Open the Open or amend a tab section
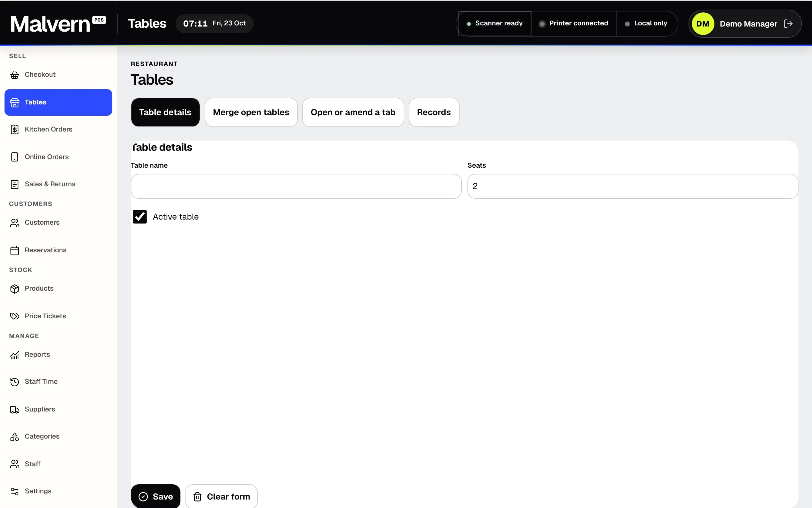This screenshot has width=812, height=508. (x=353, y=112)
